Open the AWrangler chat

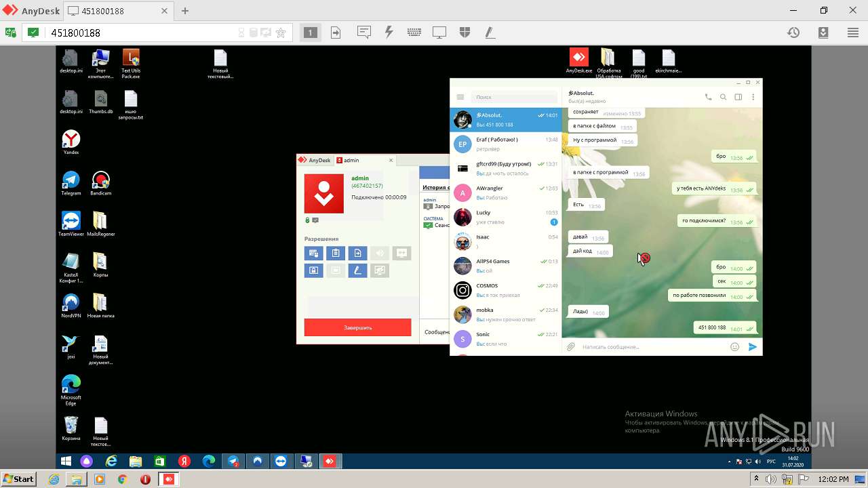[x=506, y=192]
